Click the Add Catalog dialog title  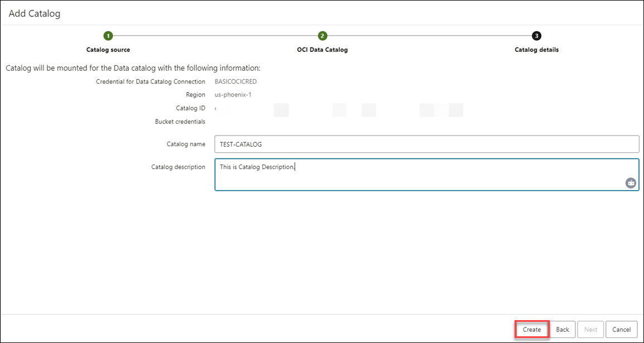point(33,13)
